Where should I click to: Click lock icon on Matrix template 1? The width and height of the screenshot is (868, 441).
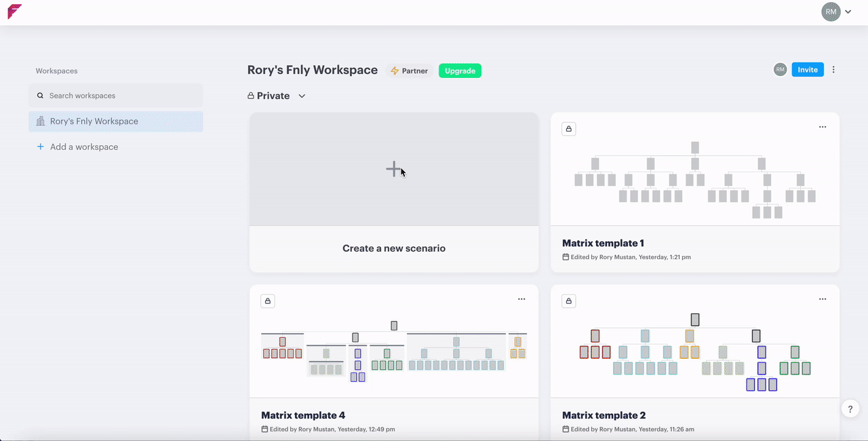click(569, 129)
